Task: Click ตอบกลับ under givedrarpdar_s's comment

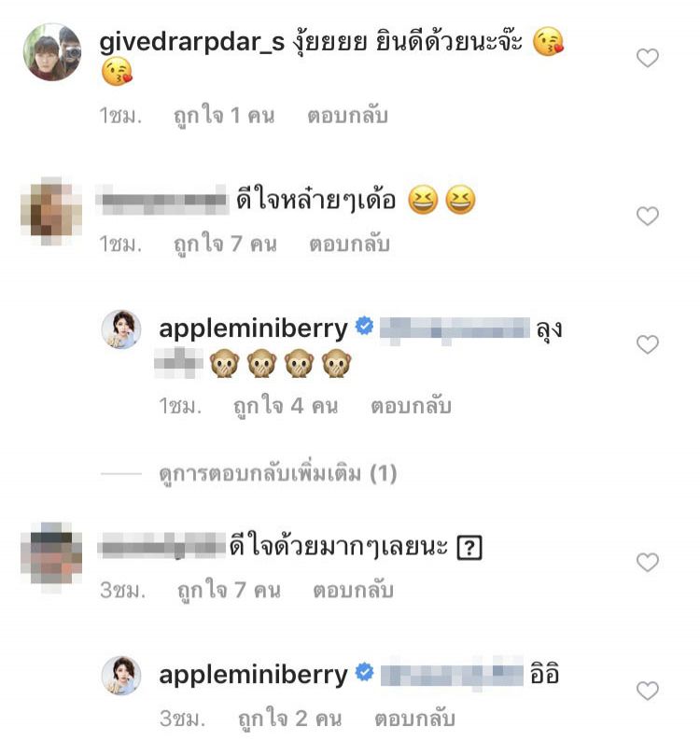Action: 347,116
